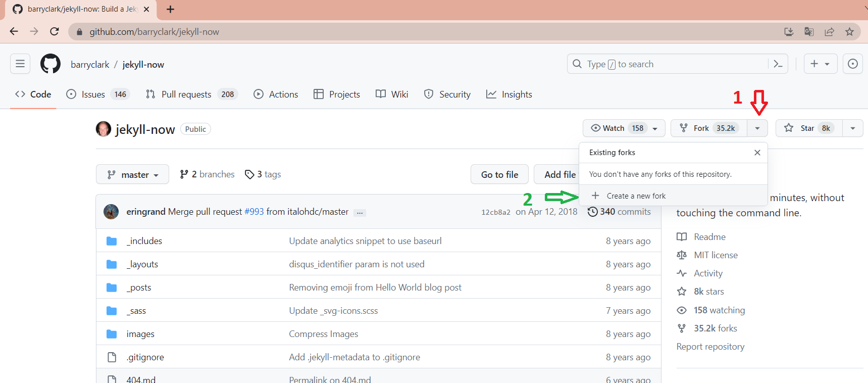Open the Watch notifications dropdown
Viewport: 868px width, 383px height.
click(x=624, y=128)
